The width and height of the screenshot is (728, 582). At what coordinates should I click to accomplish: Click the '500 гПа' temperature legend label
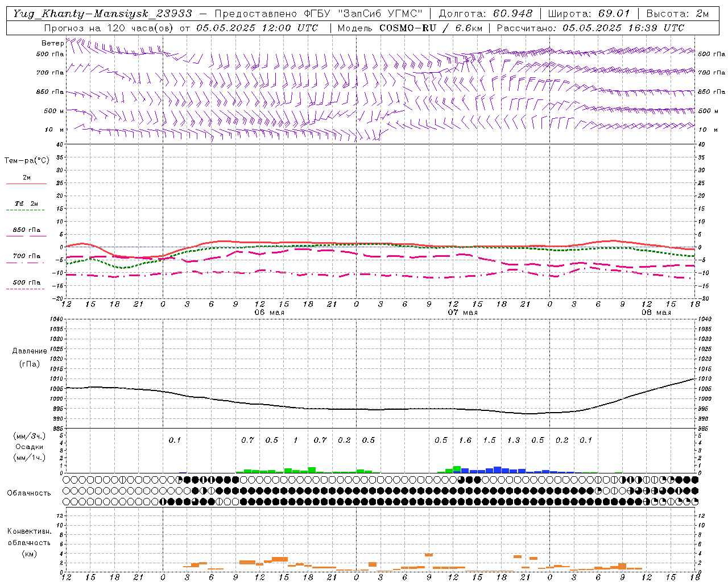27,282
